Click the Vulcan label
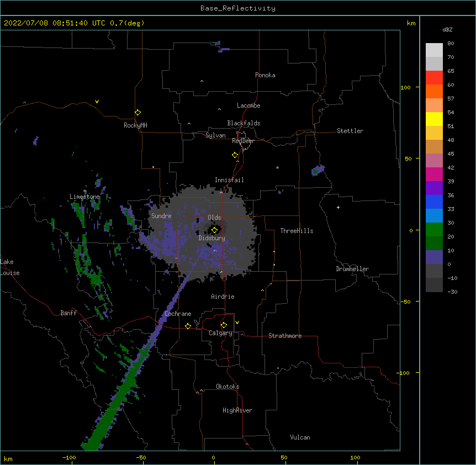The width and height of the screenshot is (476, 465). tap(300, 437)
